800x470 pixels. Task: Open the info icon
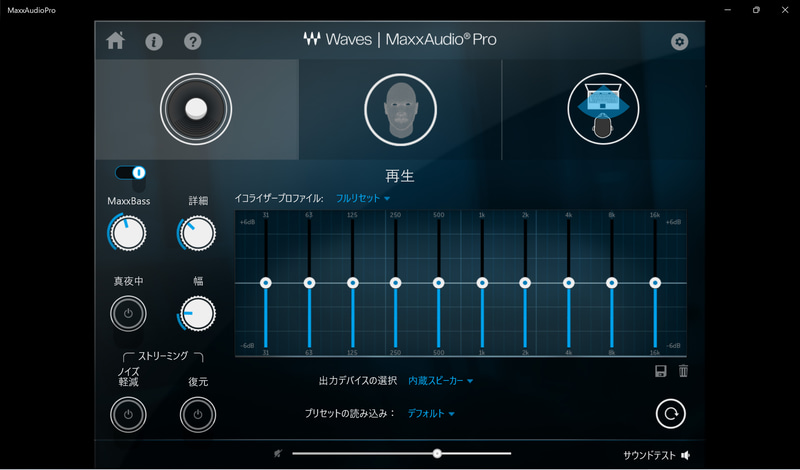tap(154, 41)
